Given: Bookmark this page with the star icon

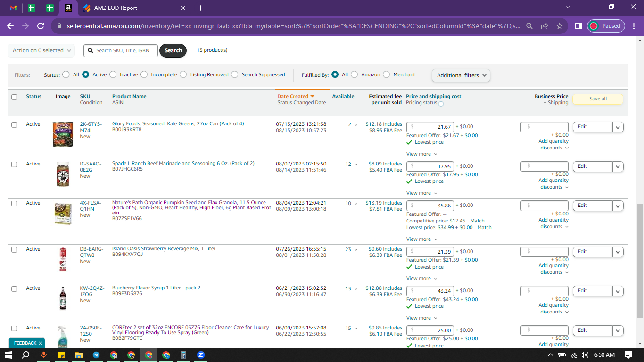Looking at the screenshot, I should [x=560, y=26].
